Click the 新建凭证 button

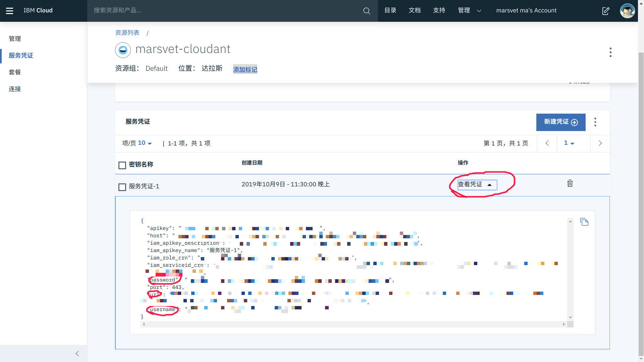click(560, 122)
